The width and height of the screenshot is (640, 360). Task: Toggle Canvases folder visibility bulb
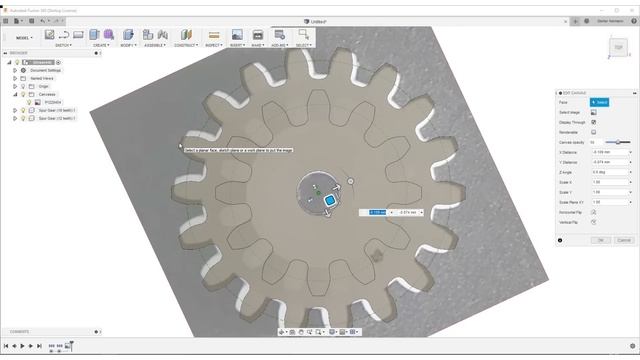pyautogui.click(x=23, y=94)
